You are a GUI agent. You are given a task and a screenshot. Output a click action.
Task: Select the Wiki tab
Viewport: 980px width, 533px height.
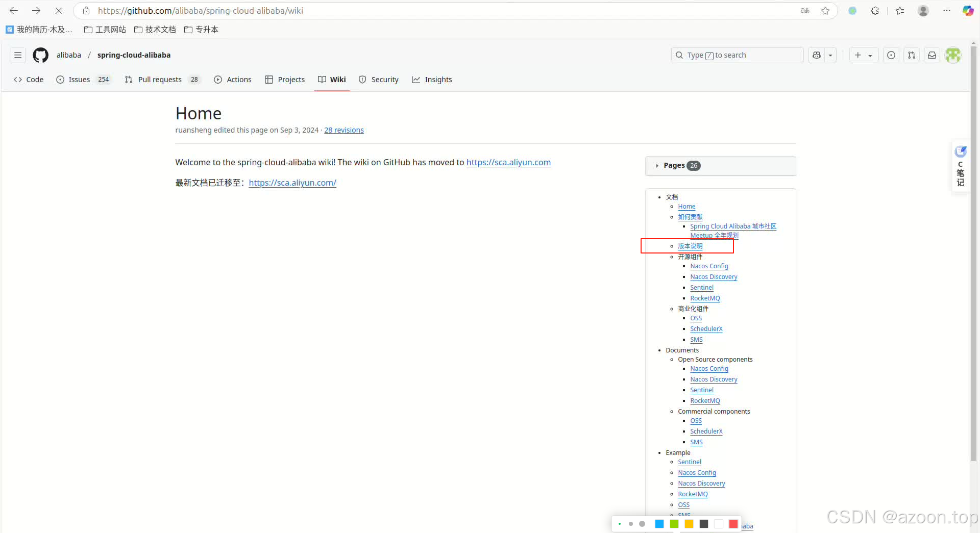pos(332,80)
